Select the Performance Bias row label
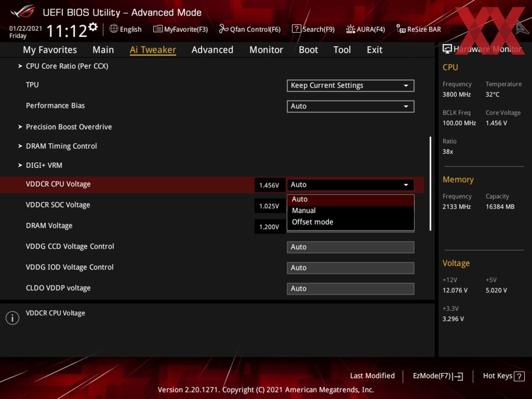 [55, 106]
